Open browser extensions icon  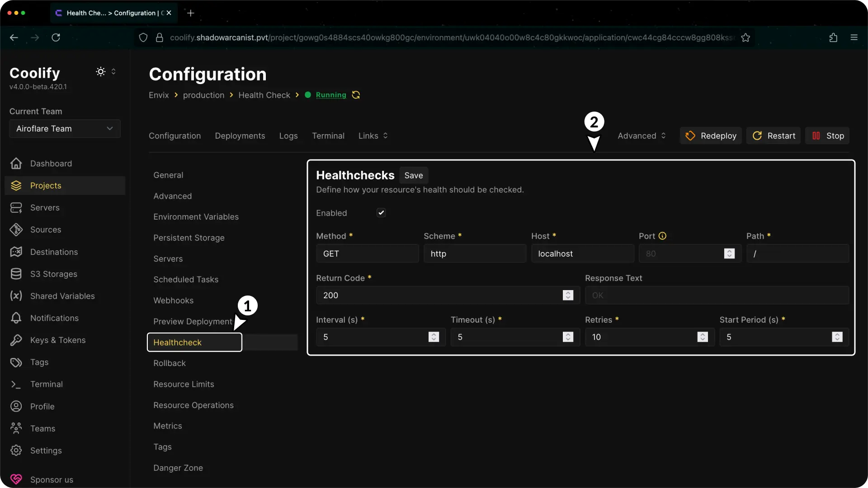pos(833,38)
